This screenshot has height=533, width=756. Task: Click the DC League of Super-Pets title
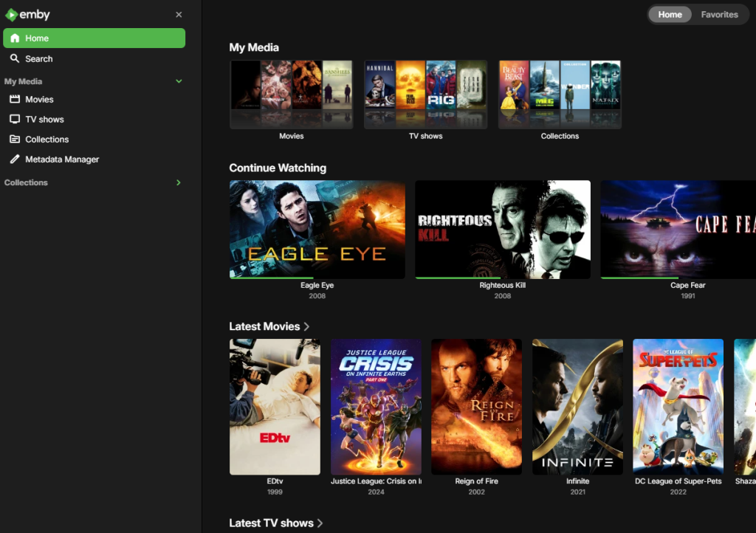678,481
